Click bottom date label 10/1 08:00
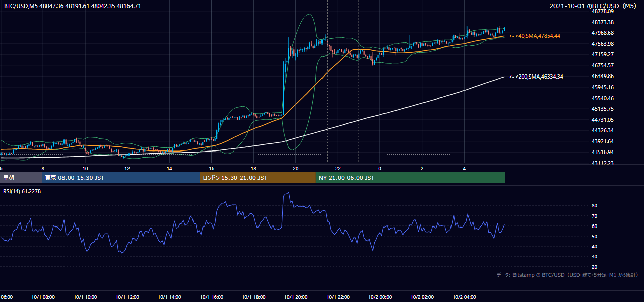This screenshot has height=302, width=644. tap(43, 297)
